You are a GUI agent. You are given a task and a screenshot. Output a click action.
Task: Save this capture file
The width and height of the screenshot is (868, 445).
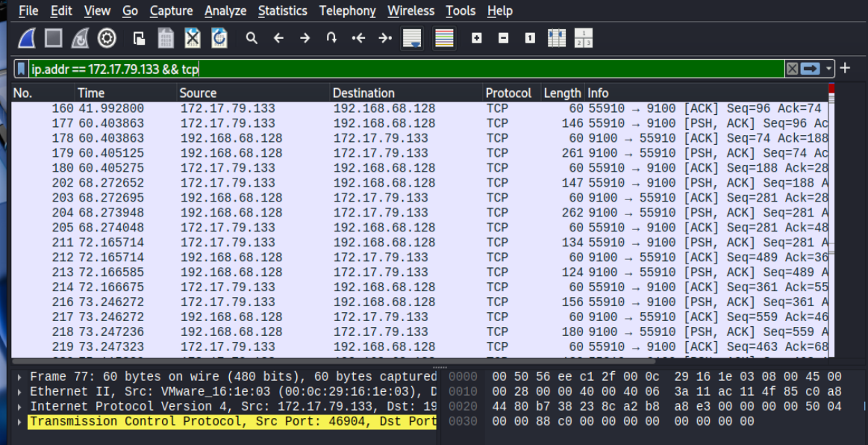click(x=166, y=38)
